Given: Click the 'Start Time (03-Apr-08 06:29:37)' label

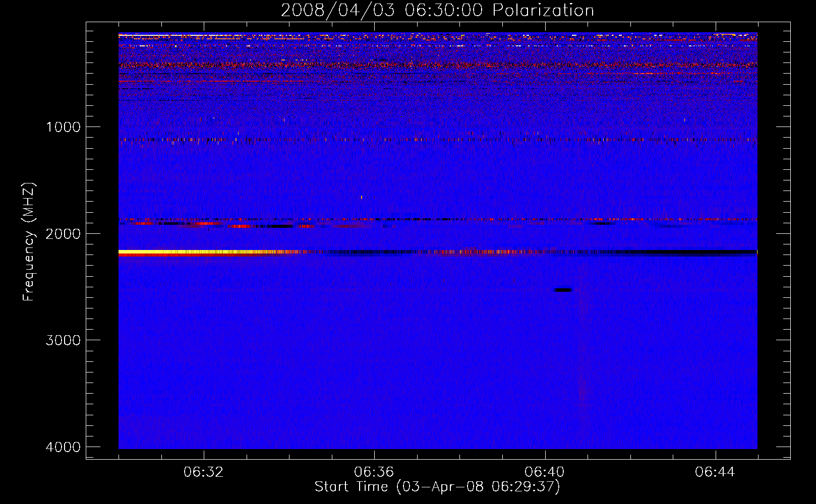Looking at the screenshot, I should coord(437,487).
